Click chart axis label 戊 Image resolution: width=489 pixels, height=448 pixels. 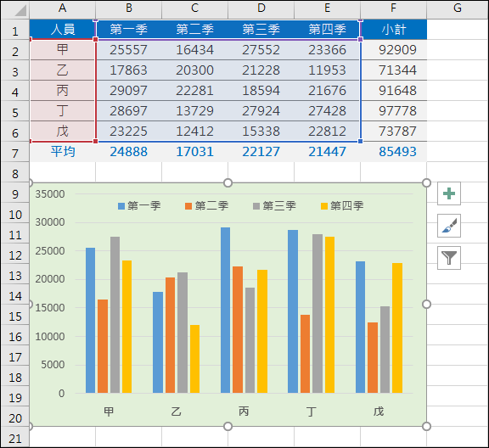379,412
